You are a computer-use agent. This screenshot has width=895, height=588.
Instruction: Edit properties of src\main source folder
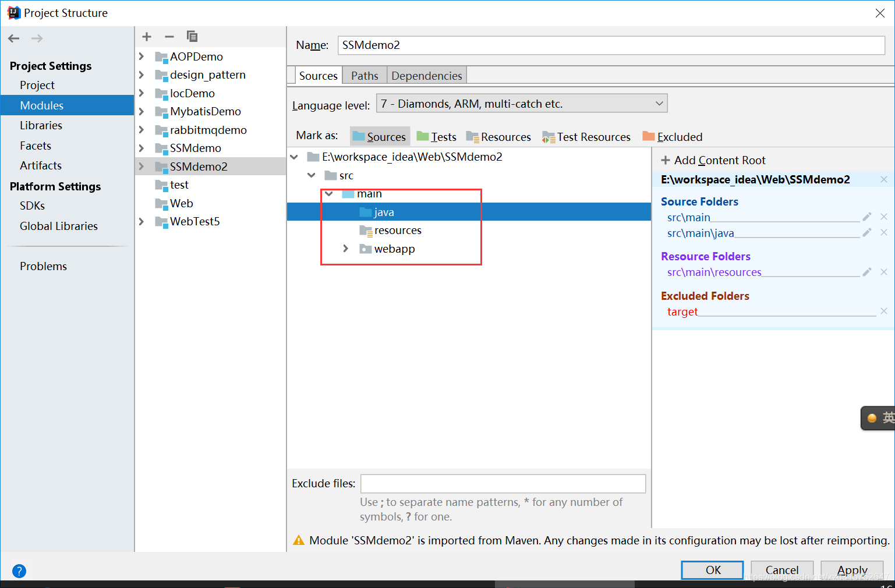coord(867,217)
